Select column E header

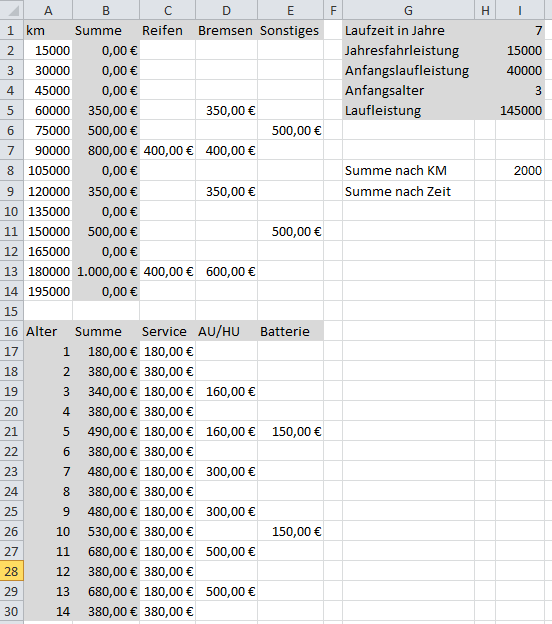pos(291,10)
